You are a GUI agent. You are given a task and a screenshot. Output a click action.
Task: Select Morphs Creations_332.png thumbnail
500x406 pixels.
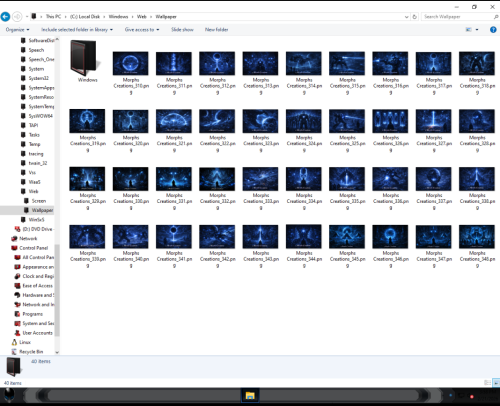click(x=217, y=179)
